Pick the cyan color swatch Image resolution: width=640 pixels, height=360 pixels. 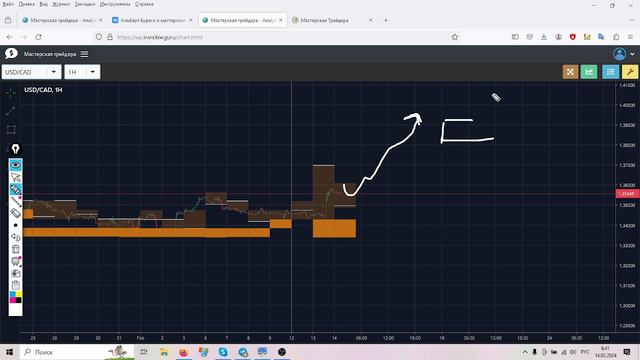point(13,294)
